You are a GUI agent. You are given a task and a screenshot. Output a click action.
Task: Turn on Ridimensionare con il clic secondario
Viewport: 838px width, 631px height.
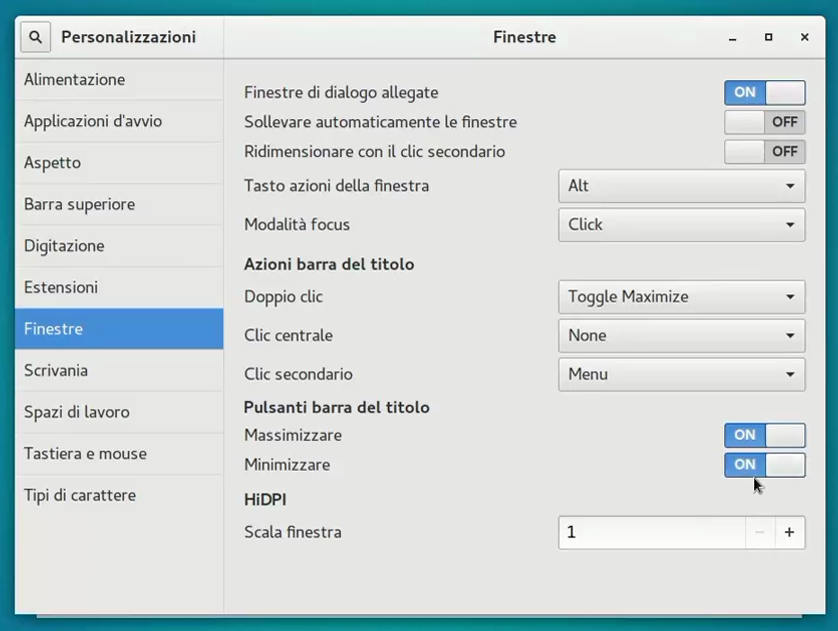coord(764,152)
